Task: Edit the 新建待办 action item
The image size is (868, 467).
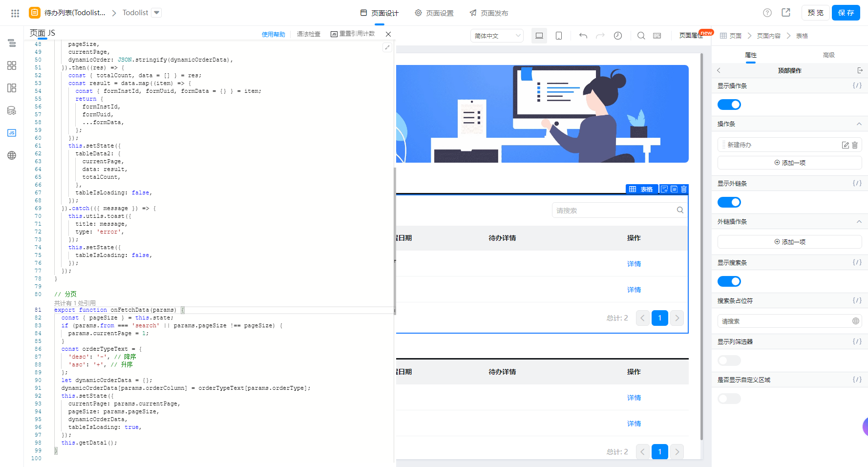Action: 846,145
